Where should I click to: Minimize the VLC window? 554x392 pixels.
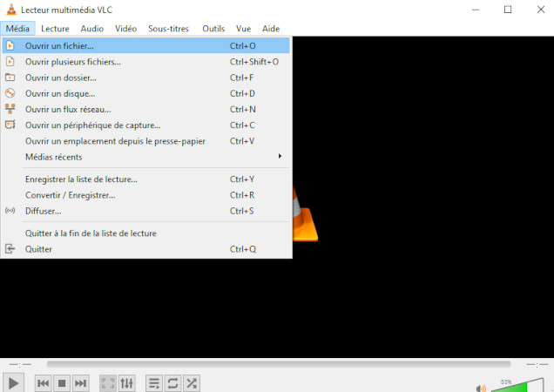click(476, 10)
